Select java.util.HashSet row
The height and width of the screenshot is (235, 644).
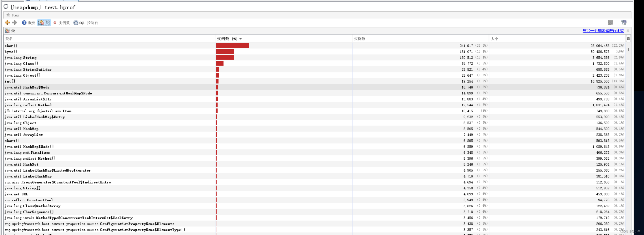[314, 164]
